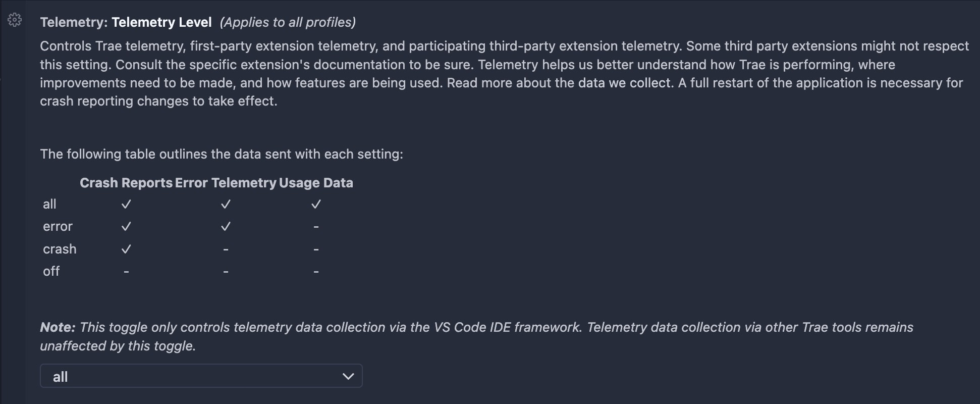Click the gear icon beside Telemetry Level
Screen dimensions: 980x404
[x=15, y=20]
